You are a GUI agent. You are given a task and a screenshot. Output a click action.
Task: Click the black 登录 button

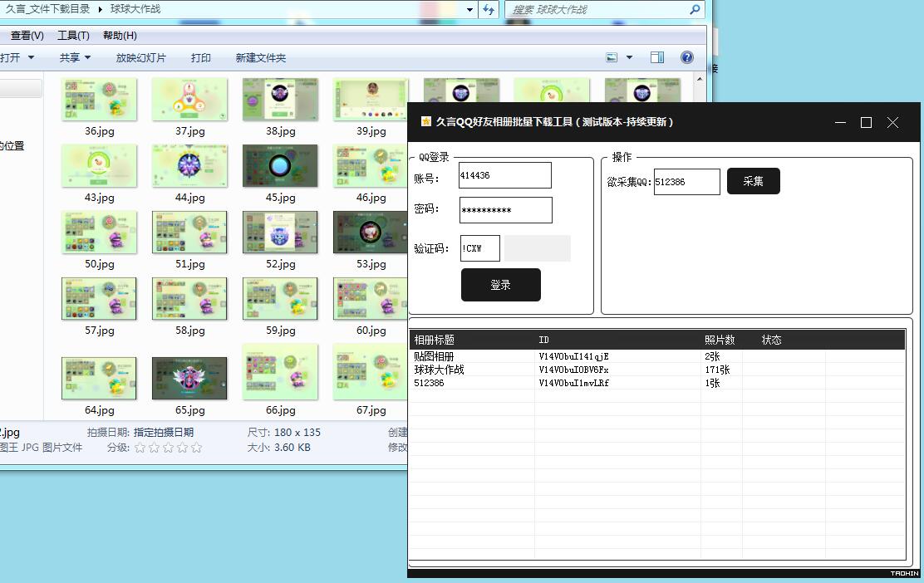coord(501,285)
